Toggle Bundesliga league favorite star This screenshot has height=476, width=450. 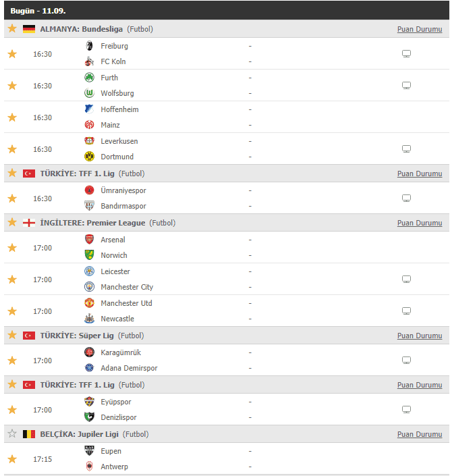point(12,28)
